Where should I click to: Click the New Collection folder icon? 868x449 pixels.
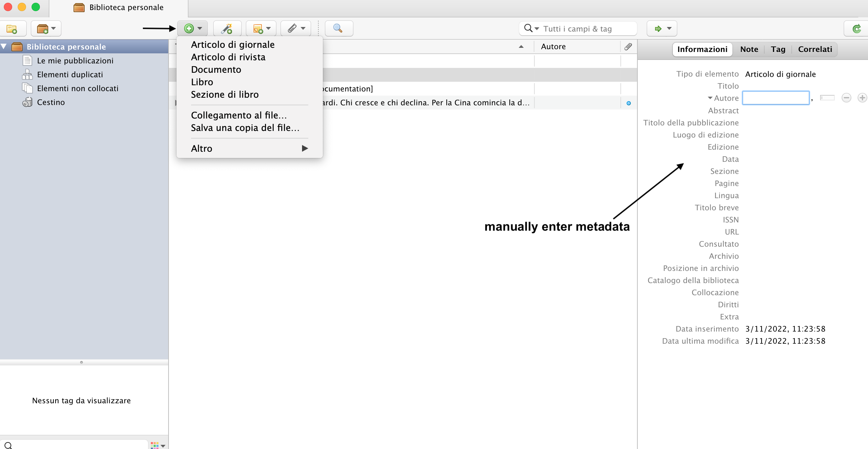(12, 29)
